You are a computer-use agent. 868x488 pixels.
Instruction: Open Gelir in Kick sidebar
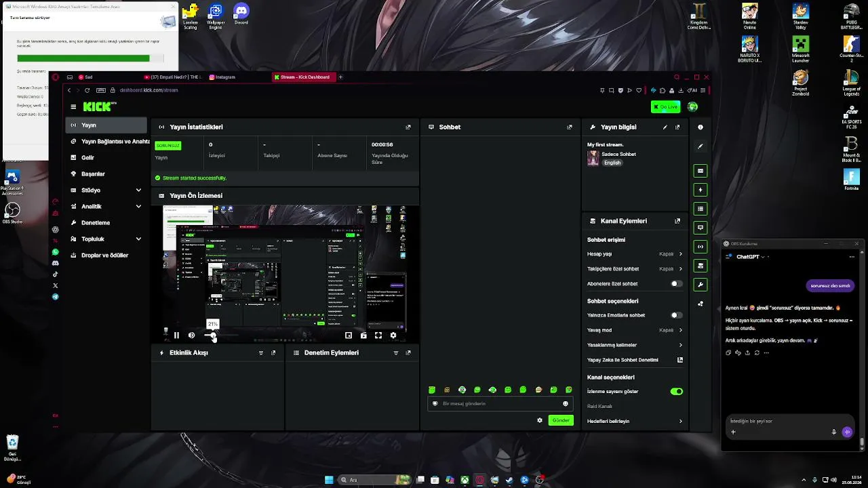click(x=106, y=157)
